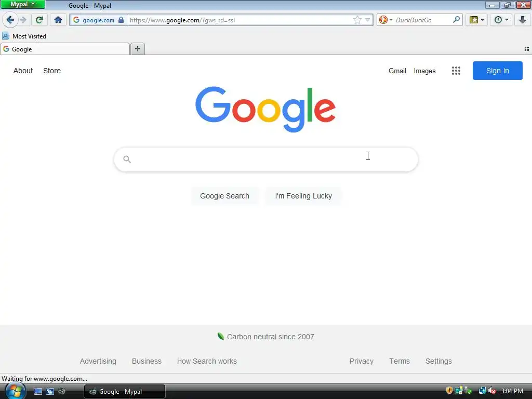This screenshot has width=532, height=399.
Task: Open the Google Store link
Action: point(52,71)
